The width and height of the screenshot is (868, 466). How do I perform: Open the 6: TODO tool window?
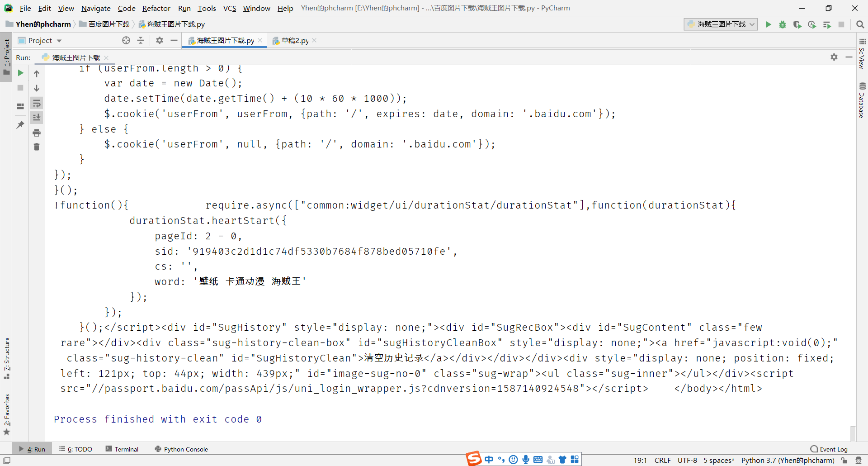(x=75, y=449)
